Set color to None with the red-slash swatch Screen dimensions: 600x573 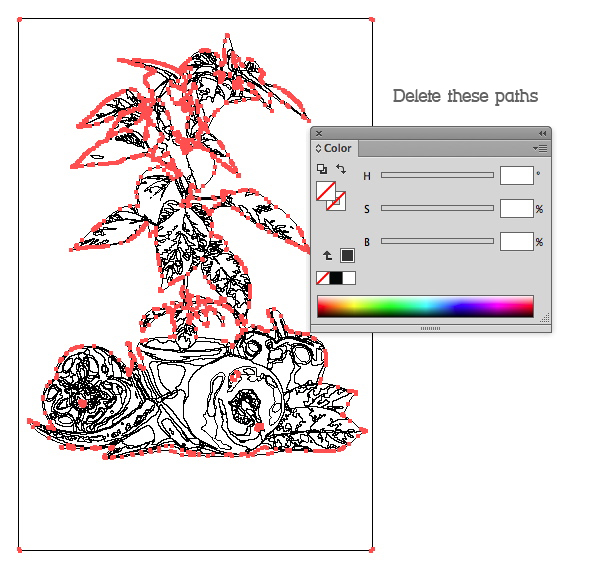323,278
